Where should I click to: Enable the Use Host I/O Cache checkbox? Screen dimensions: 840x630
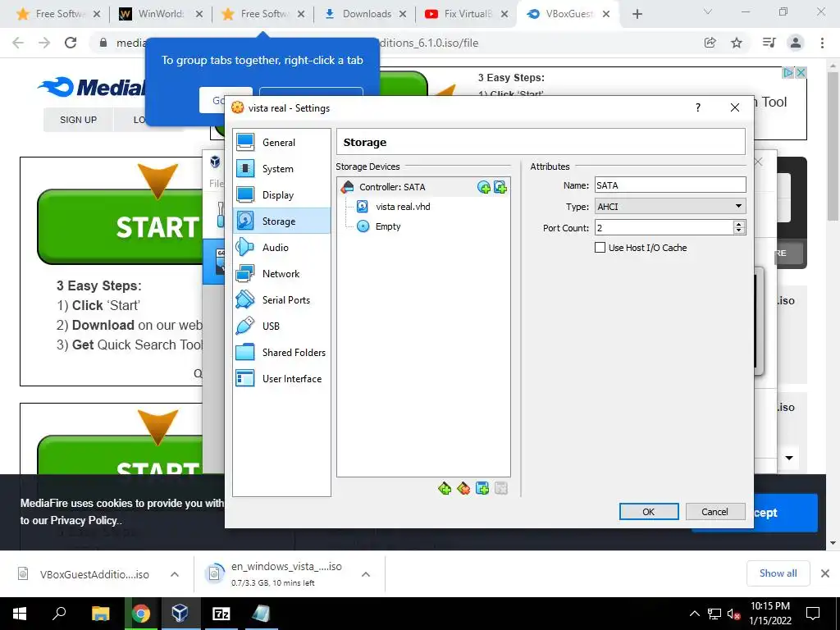click(600, 248)
